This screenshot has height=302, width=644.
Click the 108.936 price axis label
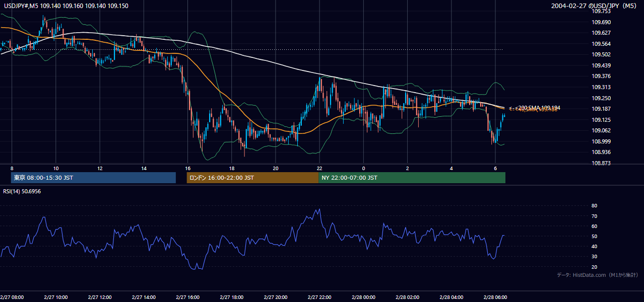pos(601,152)
